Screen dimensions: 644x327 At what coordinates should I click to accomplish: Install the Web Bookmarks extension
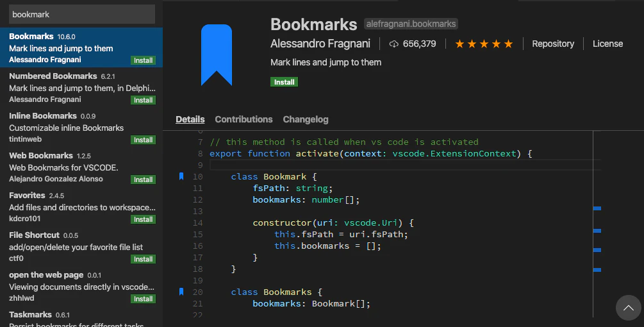click(144, 180)
